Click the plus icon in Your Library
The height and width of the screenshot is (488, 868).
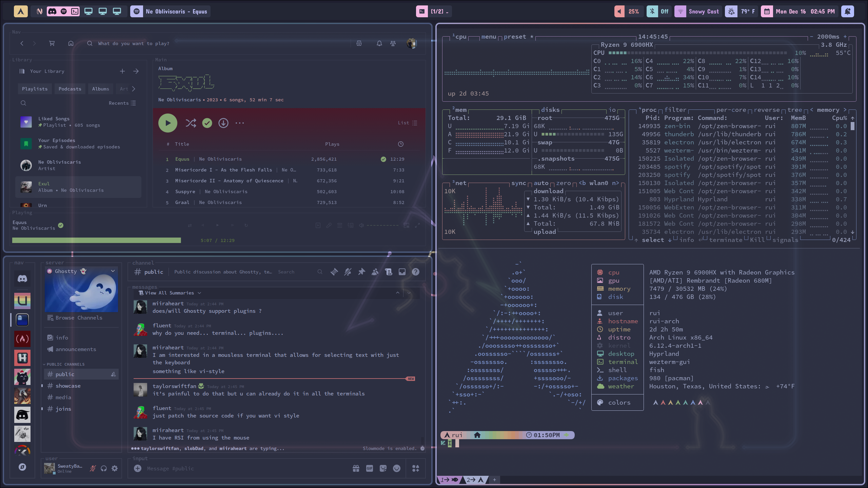[x=122, y=71]
